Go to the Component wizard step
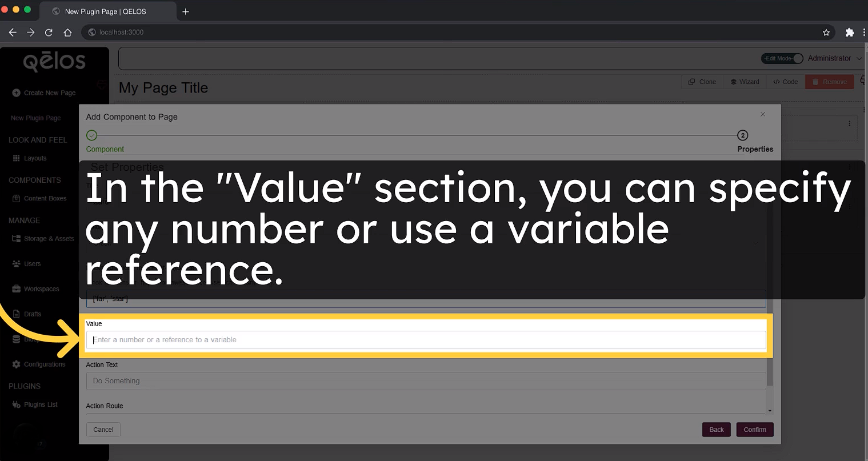The width and height of the screenshot is (868, 461). [x=92, y=135]
